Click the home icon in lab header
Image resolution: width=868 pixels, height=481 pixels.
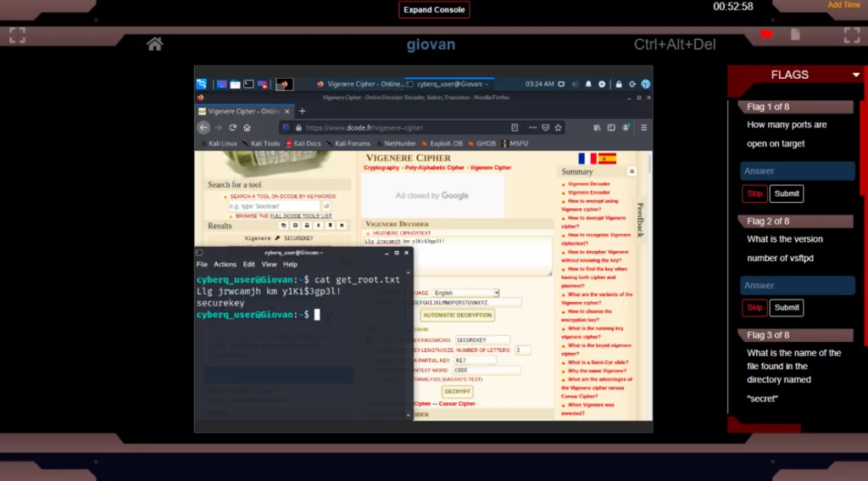tap(155, 44)
